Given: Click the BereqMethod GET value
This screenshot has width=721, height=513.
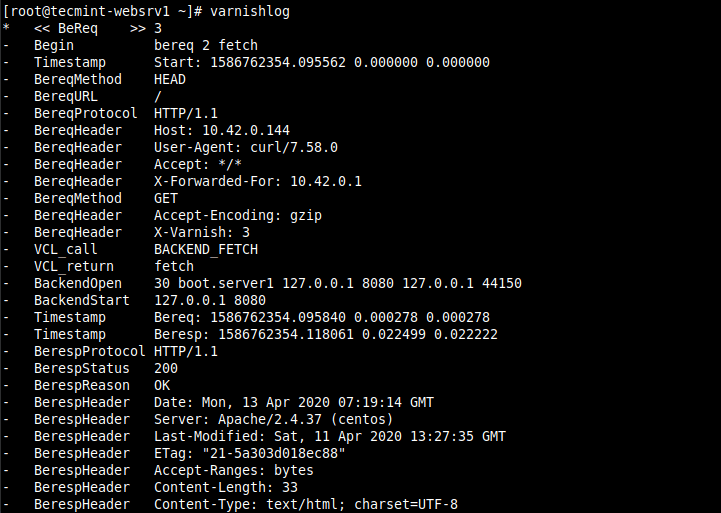Looking at the screenshot, I should click(x=166, y=198).
